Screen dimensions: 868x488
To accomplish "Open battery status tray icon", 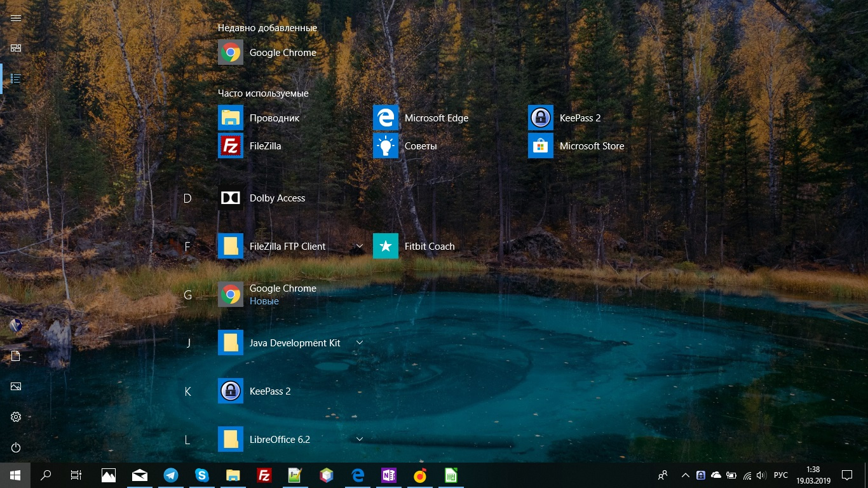I will coord(731,475).
